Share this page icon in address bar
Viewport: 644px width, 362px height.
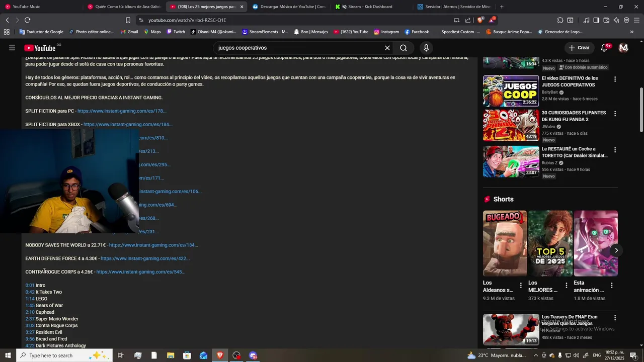click(468, 20)
